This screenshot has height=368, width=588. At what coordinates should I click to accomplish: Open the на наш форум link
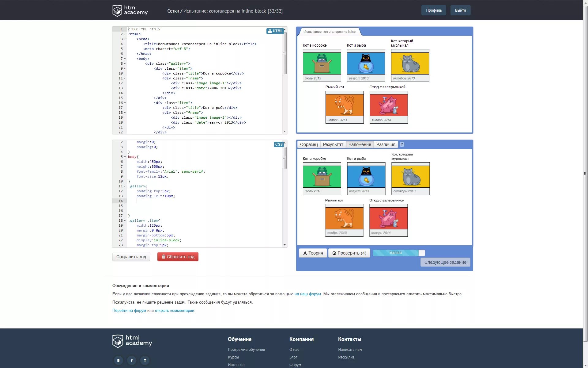(x=307, y=294)
